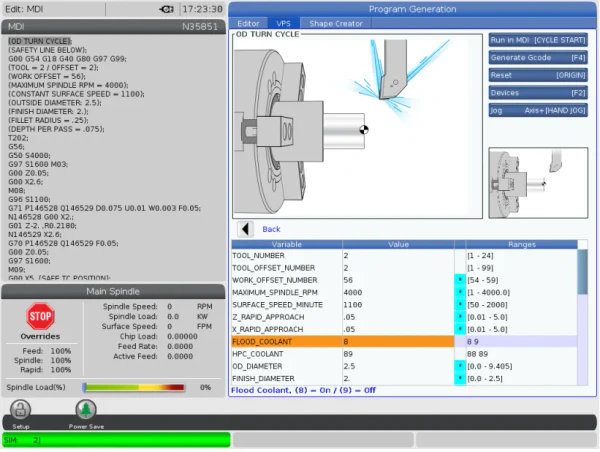Image resolution: width=600 pixels, height=452 pixels.
Task: Click the Value column header
Action: pos(398,245)
